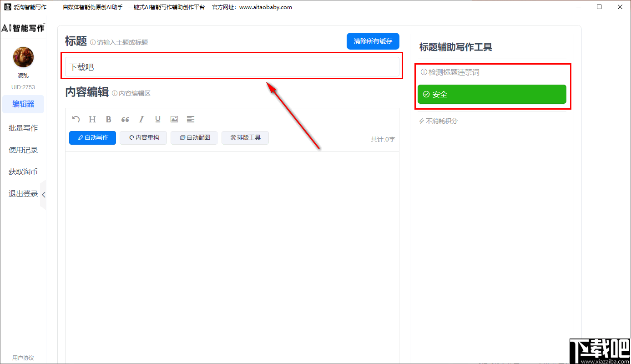Click into the content editor text area
This screenshot has width=631, height=364.
(x=232, y=257)
